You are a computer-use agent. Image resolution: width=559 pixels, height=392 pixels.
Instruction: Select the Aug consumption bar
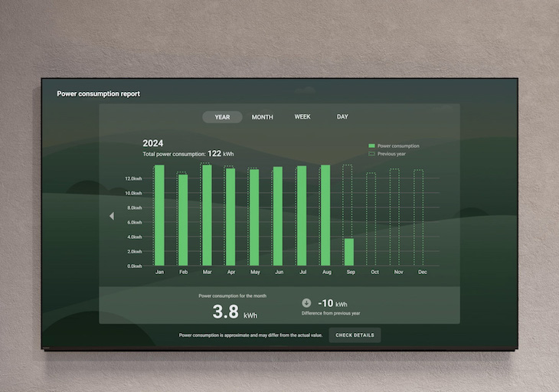(325, 215)
